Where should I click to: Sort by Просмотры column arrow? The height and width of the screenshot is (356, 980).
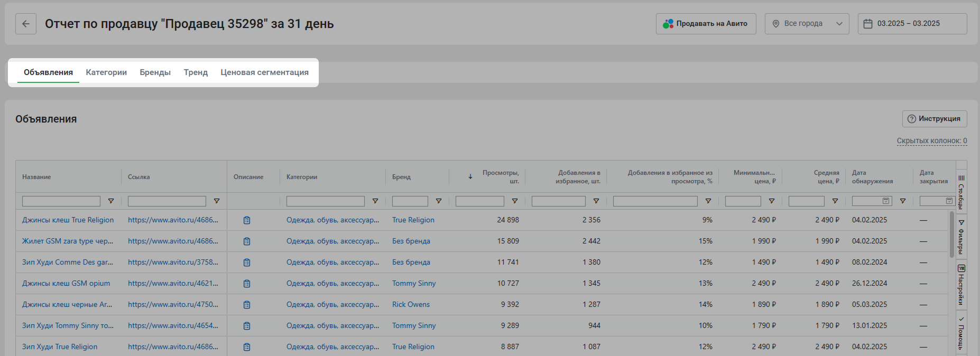(x=470, y=177)
